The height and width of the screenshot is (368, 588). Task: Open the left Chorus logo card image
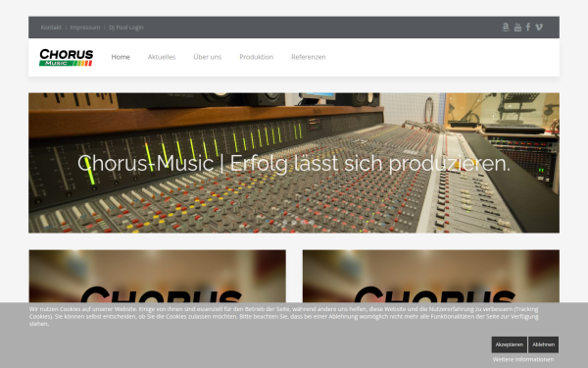[x=158, y=277]
